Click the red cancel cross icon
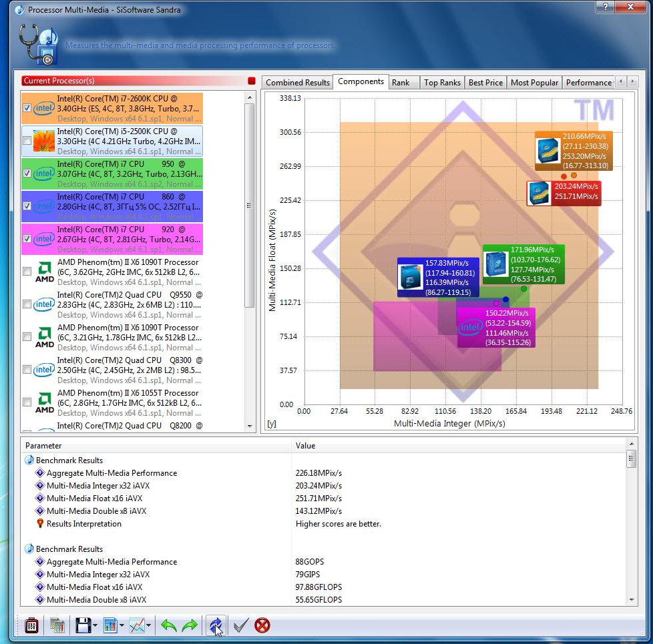Screen dimensions: 653x644 (262, 625)
